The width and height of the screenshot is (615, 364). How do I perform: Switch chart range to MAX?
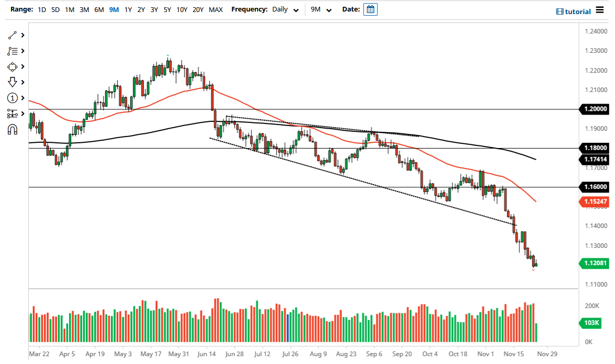pyautogui.click(x=215, y=9)
